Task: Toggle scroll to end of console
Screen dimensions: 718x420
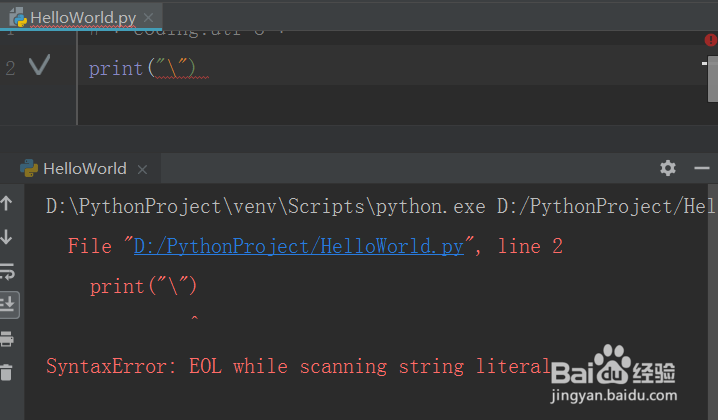Action: [8, 305]
